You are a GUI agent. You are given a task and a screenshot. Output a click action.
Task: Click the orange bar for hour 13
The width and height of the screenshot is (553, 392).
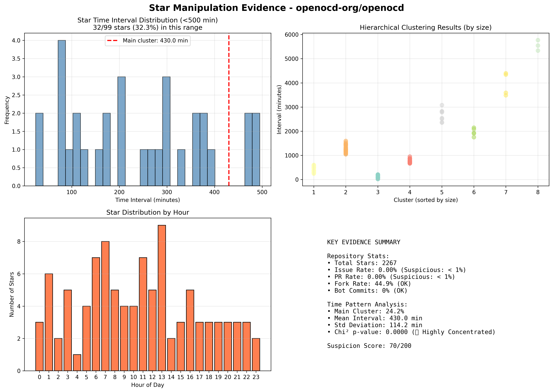click(162, 298)
